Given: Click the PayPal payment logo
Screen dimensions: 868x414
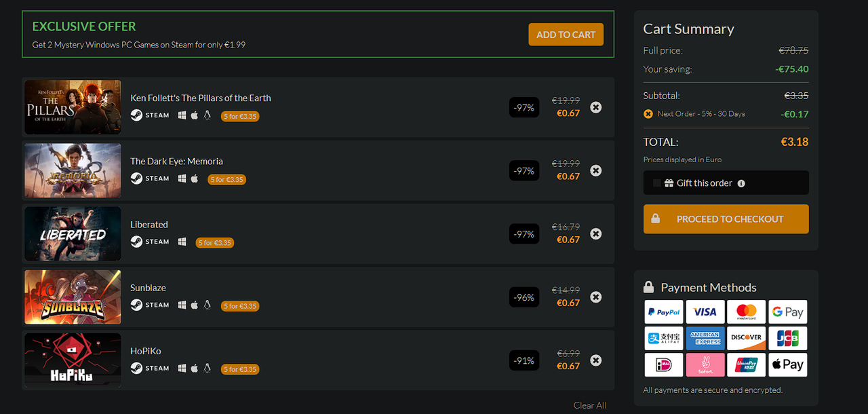Looking at the screenshot, I should (664, 312).
